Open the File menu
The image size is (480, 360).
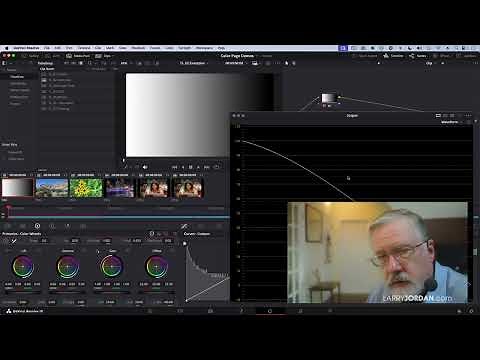pos(47,48)
